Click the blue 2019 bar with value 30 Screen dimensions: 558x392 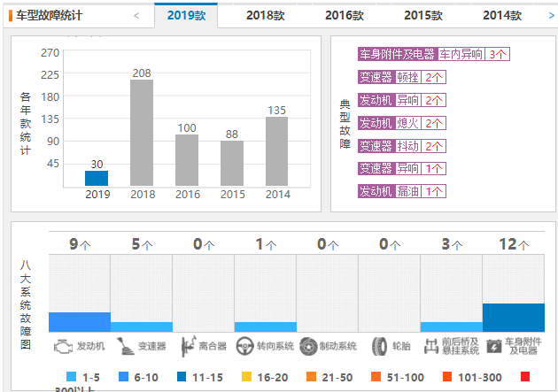coord(97,179)
